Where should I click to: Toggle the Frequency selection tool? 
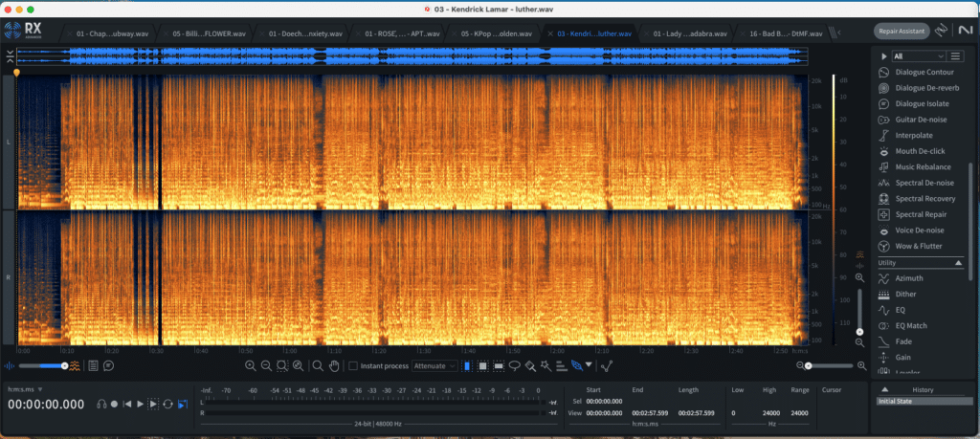(x=499, y=366)
